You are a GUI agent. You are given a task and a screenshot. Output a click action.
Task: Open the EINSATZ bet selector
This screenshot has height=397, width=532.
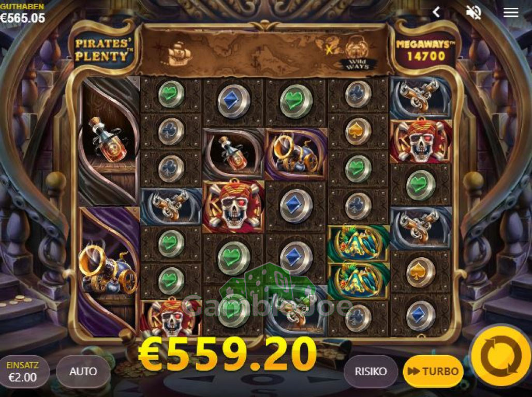pos(23,371)
